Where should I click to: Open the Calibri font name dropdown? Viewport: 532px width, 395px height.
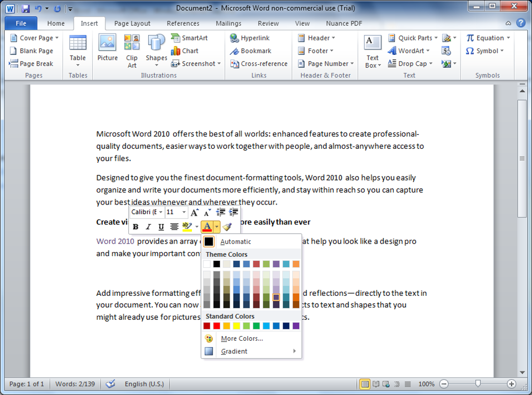coord(161,212)
